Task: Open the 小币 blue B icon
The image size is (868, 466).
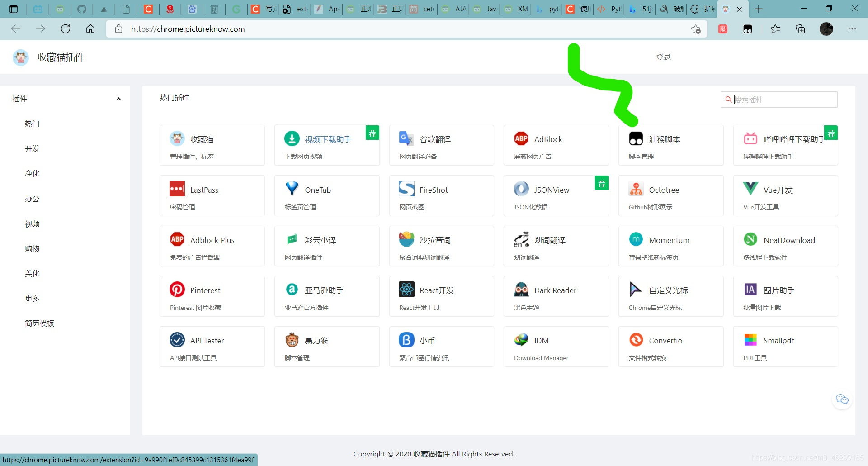Action: click(406, 340)
